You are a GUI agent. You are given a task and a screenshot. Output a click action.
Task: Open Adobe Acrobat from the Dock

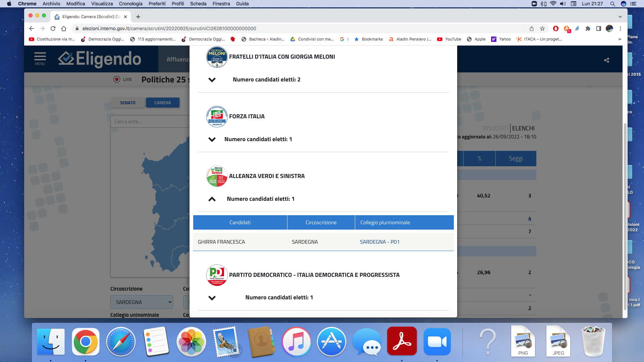(x=402, y=342)
